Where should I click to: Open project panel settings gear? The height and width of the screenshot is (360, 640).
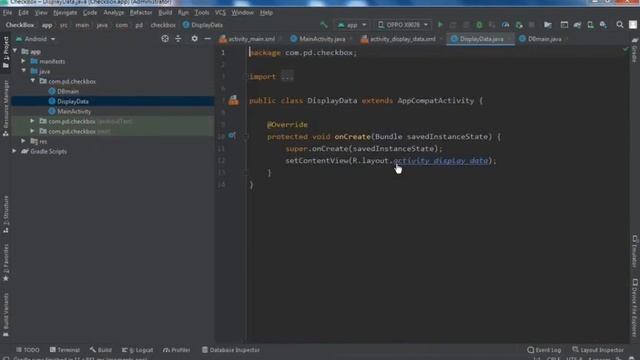pyautogui.click(x=195, y=39)
